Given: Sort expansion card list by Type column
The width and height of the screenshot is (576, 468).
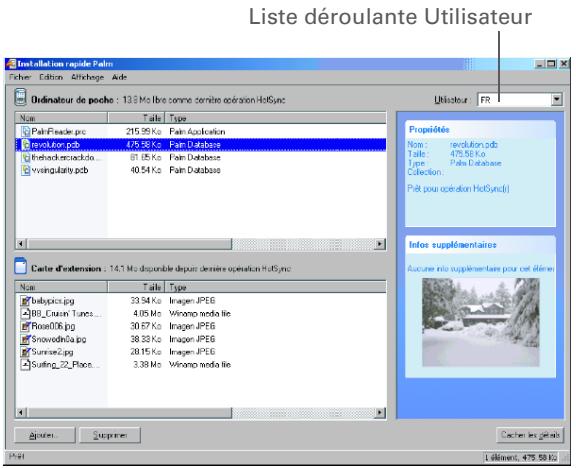Looking at the screenshot, I should 276,287.
